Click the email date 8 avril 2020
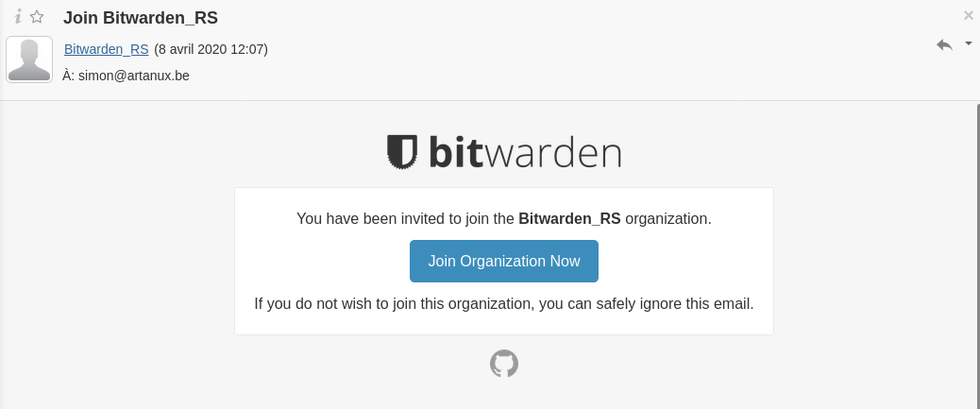The width and height of the screenshot is (980, 409). 211,49
